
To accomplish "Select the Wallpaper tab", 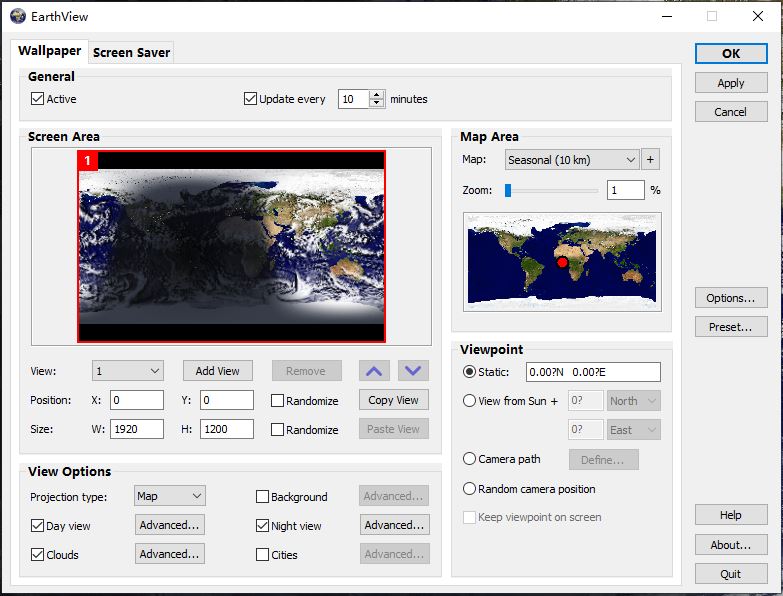I will point(50,51).
